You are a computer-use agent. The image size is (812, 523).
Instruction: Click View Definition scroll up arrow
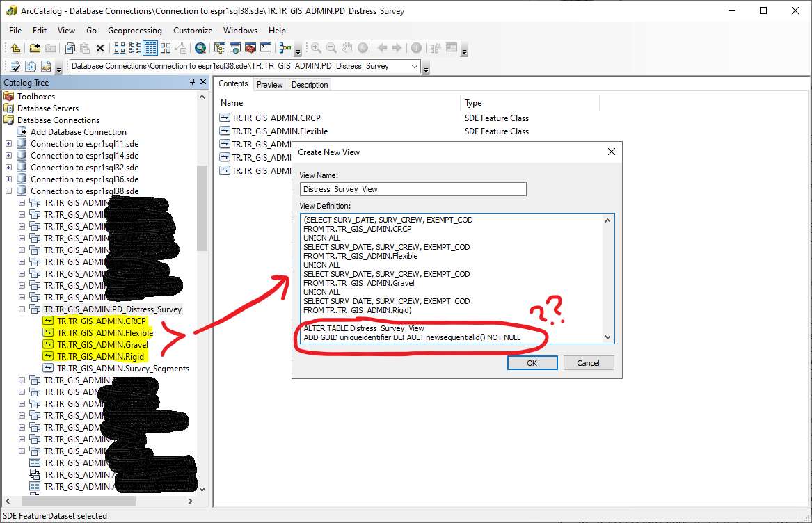608,220
